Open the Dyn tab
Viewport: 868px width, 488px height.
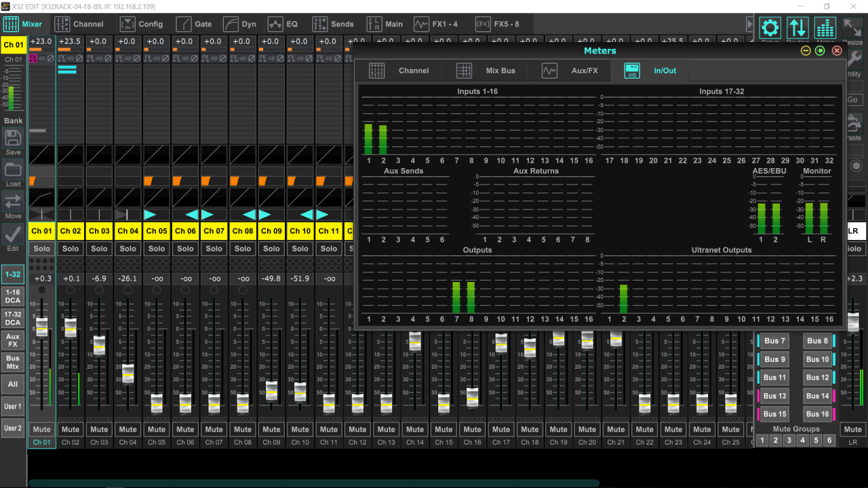tap(240, 24)
